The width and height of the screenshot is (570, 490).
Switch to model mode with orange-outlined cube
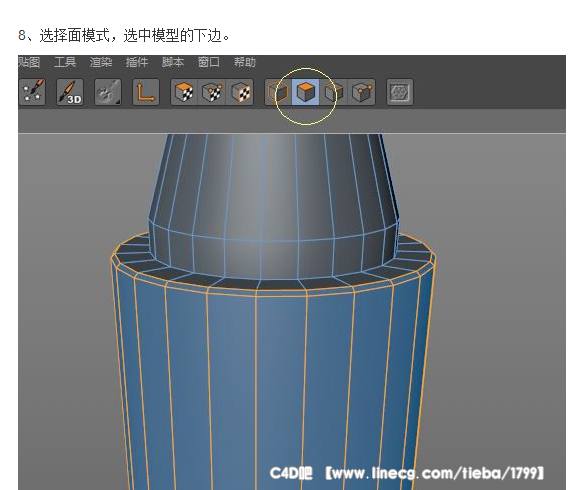coord(278,92)
